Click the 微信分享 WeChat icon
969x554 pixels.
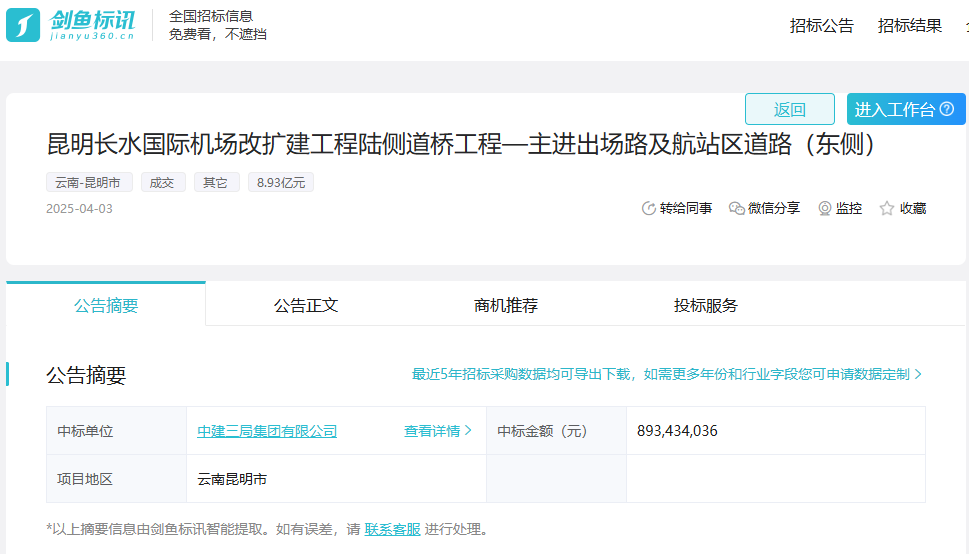pos(737,208)
